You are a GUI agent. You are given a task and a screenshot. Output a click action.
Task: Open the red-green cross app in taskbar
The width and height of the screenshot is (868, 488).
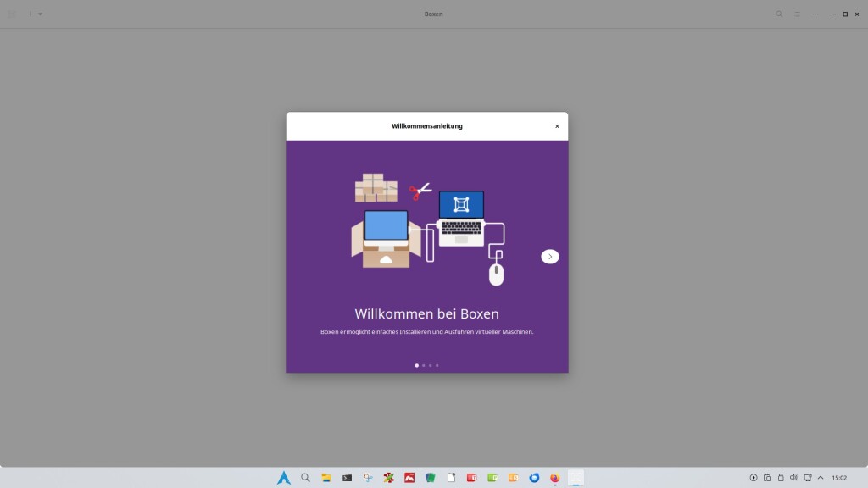point(388,478)
